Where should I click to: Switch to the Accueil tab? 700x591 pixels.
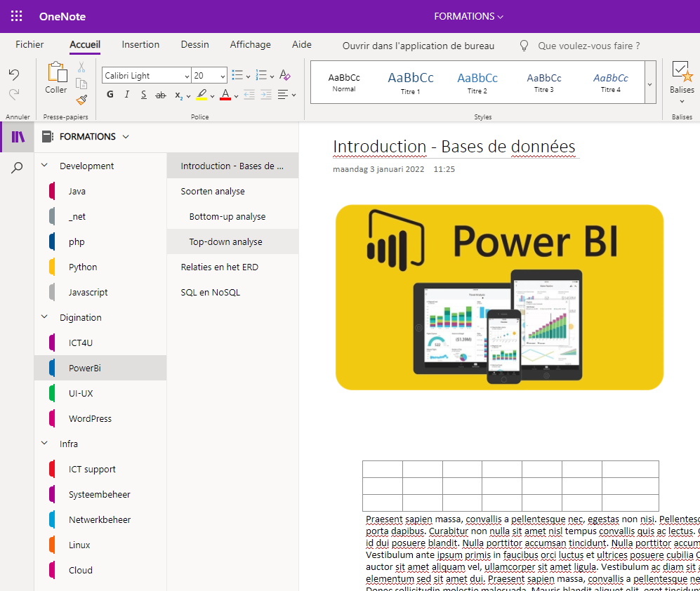coord(85,45)
